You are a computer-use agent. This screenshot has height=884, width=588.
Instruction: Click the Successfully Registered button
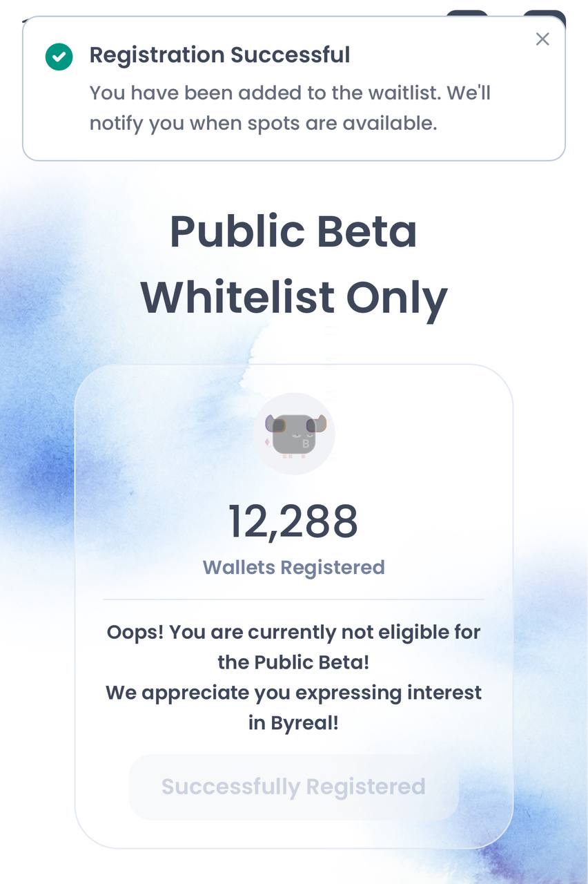pyautogui.click(x=294, y=787)
